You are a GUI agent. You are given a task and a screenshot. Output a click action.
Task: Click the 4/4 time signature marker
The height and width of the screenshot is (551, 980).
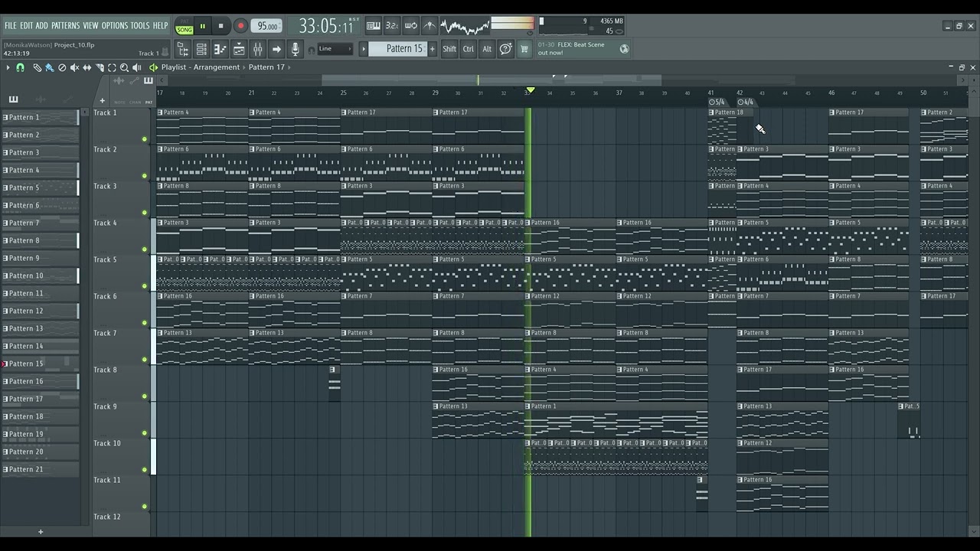click(x=746, y=102)
